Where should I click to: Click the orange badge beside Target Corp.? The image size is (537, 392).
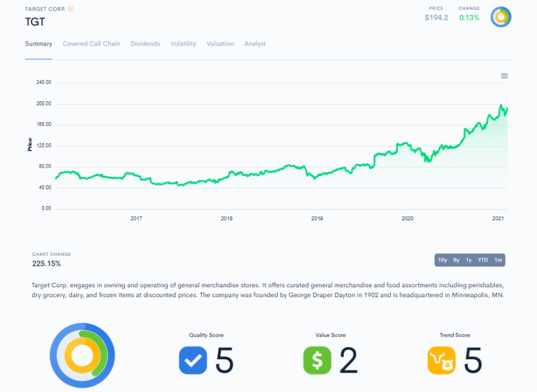click(x=71, y=8)
